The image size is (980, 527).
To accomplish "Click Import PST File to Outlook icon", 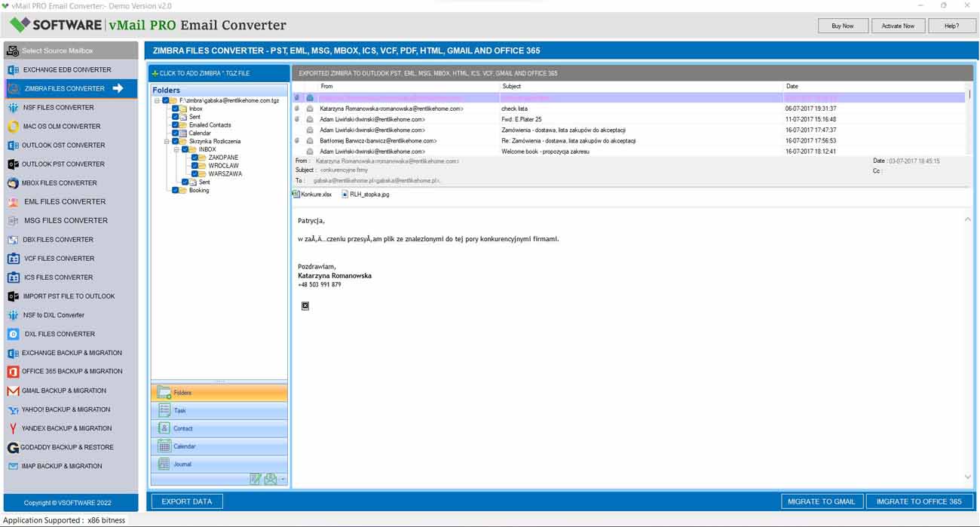I will [13, 296].
